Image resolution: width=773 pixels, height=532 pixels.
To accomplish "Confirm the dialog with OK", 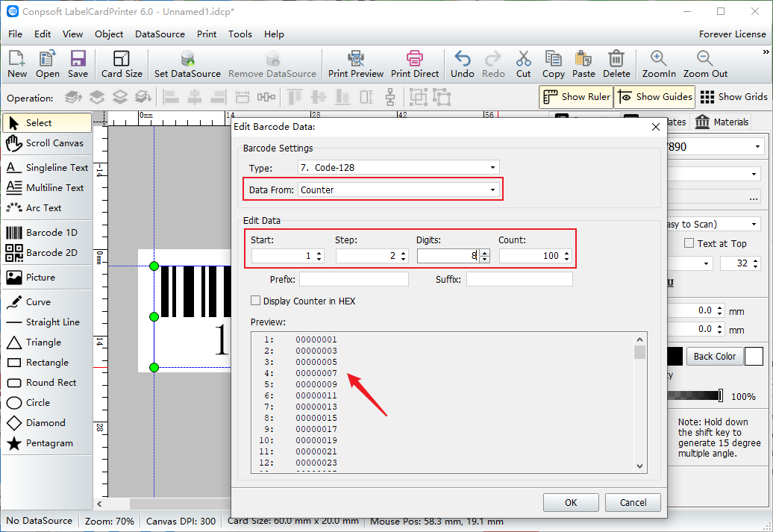I will [571, 502].
